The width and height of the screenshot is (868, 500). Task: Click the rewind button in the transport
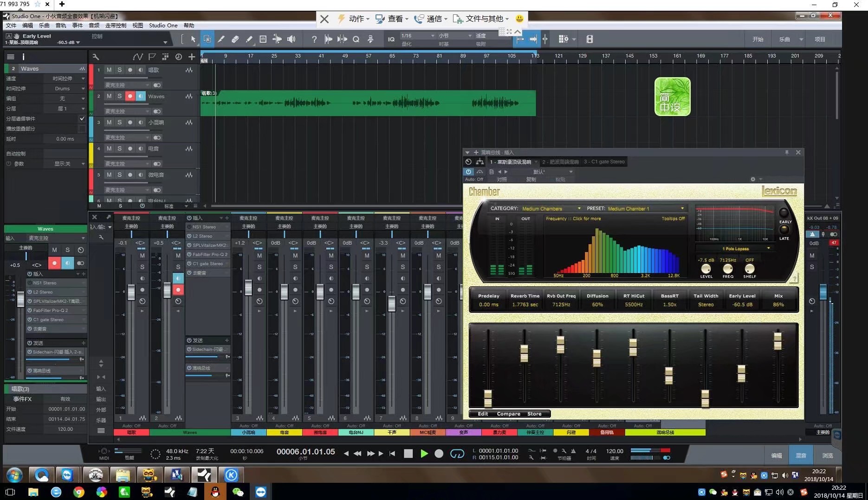coord(357,454)
